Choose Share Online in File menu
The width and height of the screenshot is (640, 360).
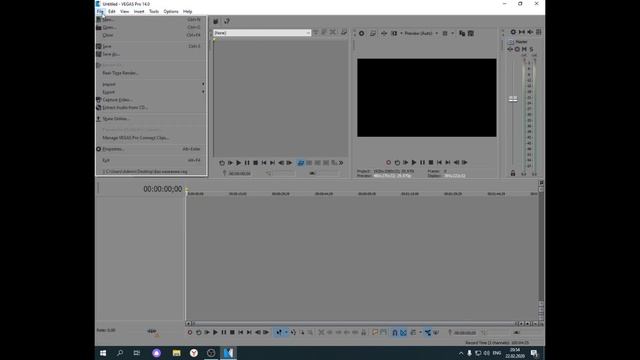tap(151, 119)
